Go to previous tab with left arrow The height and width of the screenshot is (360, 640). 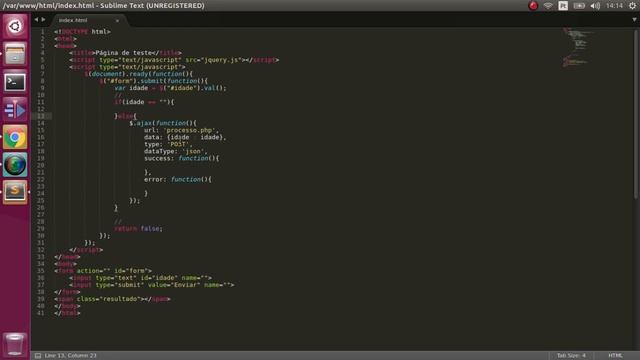pos(36,20)
